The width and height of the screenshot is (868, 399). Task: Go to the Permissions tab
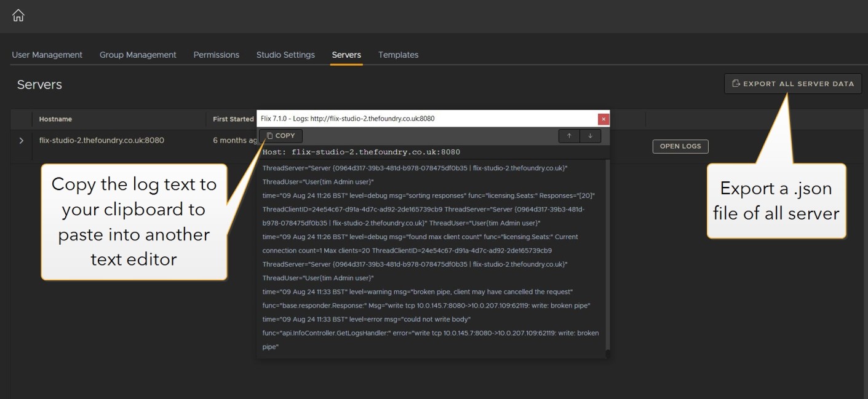tap(216, 55)
